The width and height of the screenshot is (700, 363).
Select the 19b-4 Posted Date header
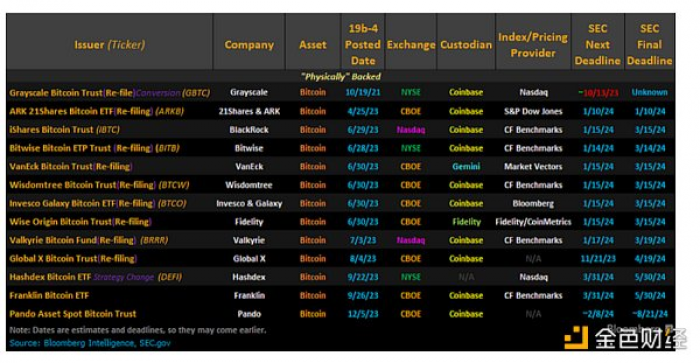tap(363, 45)
